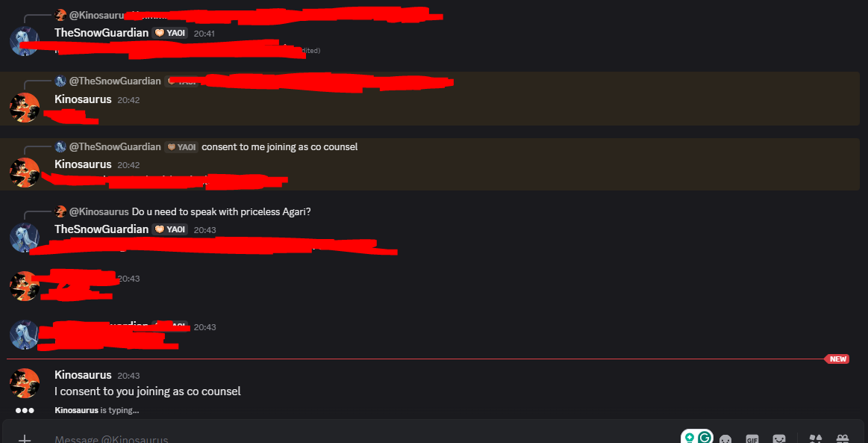Click the YAOI tag on the 20:41 message
The width and height of the screenshot is (868, 443).
point(169,34)
